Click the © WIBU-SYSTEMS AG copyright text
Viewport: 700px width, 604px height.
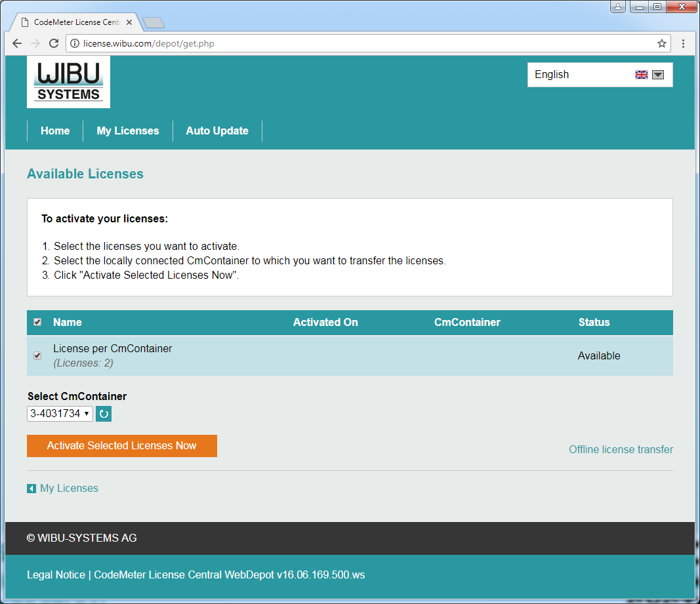pyautogui.click(x=82, y=538)
